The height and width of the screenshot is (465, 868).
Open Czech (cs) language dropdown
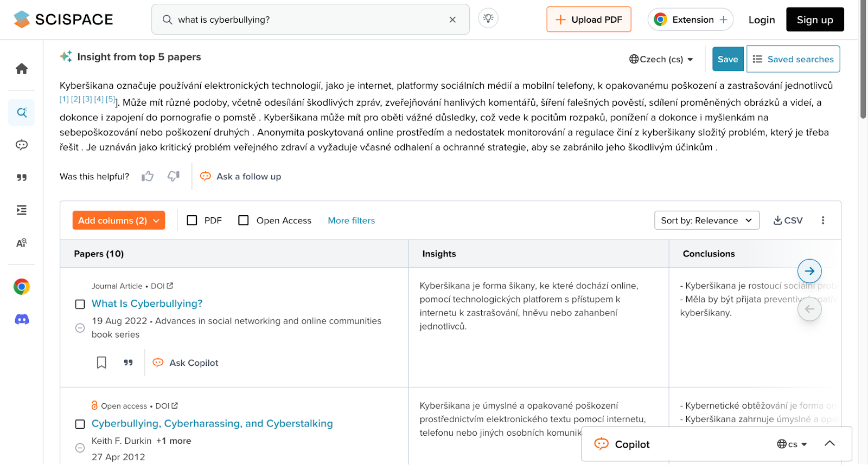[x=661, y=59]
